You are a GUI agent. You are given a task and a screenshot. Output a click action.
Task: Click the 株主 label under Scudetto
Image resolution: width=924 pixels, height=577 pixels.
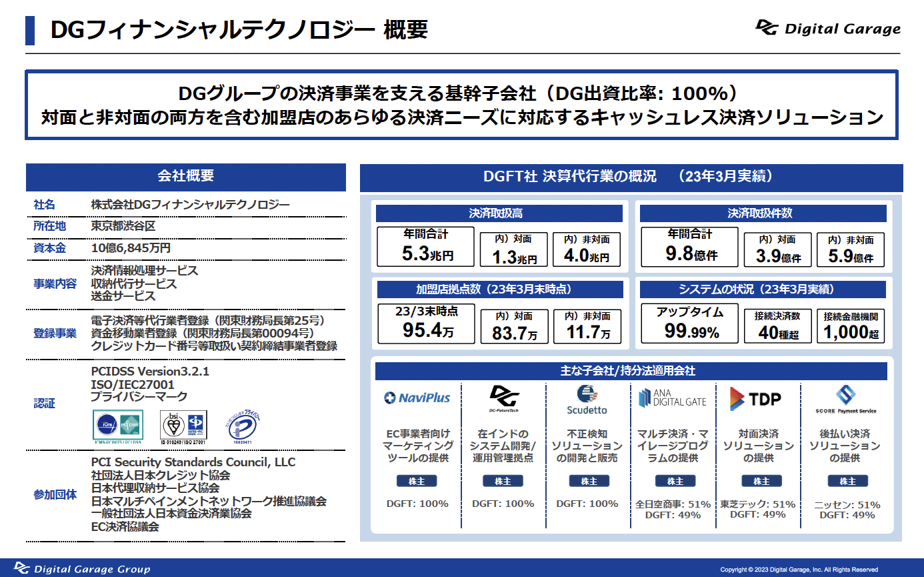(x=589, y=481)
